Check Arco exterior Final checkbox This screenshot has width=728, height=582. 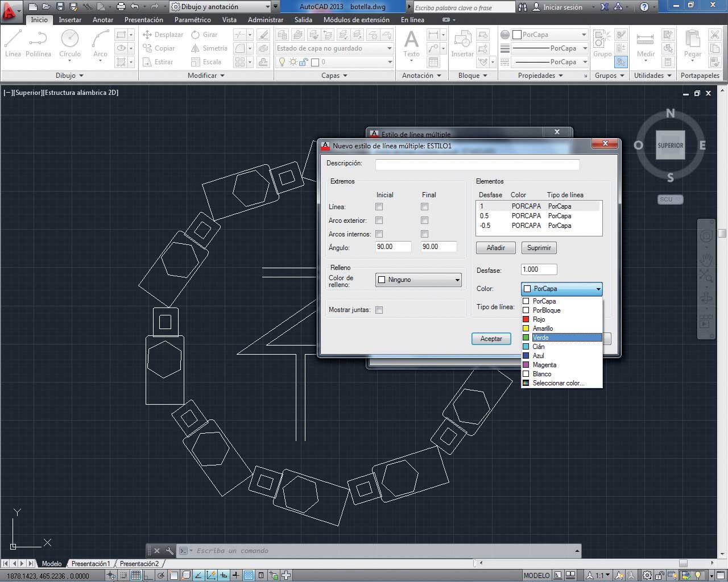425,221
